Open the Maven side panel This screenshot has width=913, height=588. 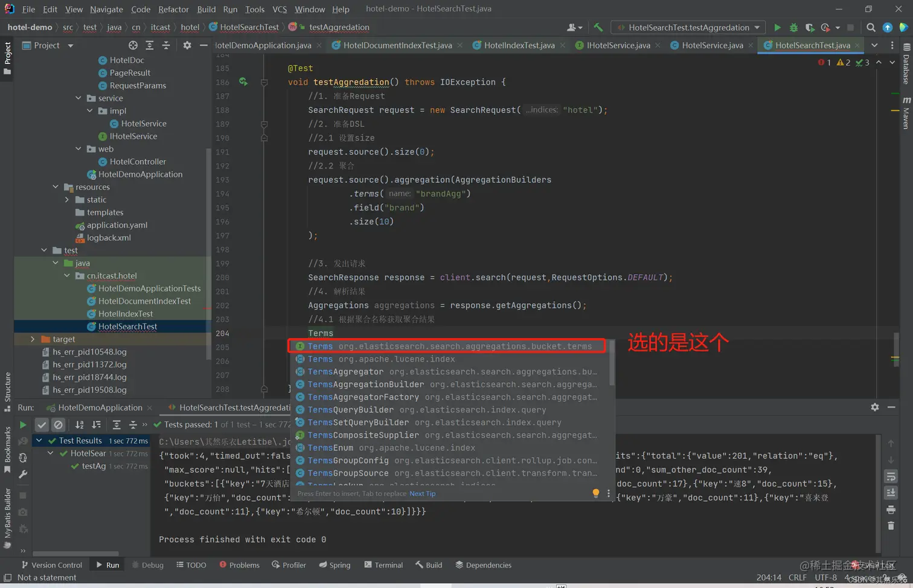point(906,113)
